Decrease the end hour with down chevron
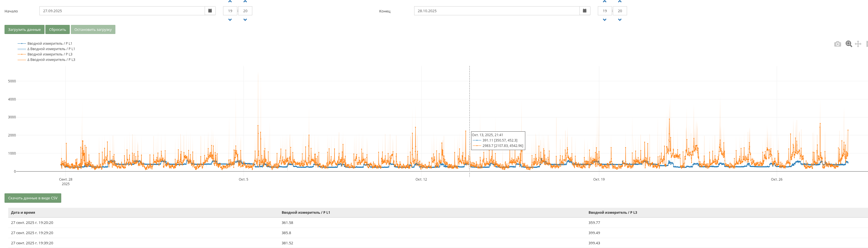Image resolution: width=868 pixels, height=248 pixels. click(x=605, y=20)
